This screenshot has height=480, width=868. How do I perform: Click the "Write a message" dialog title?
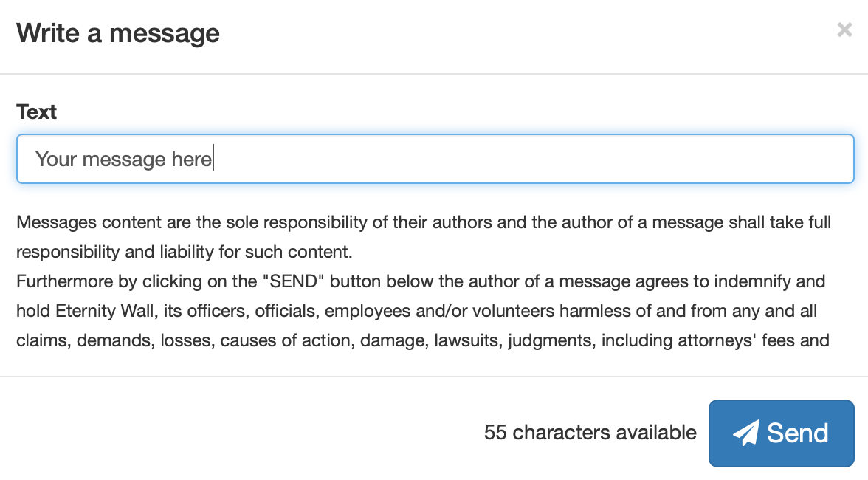point(118,33)
